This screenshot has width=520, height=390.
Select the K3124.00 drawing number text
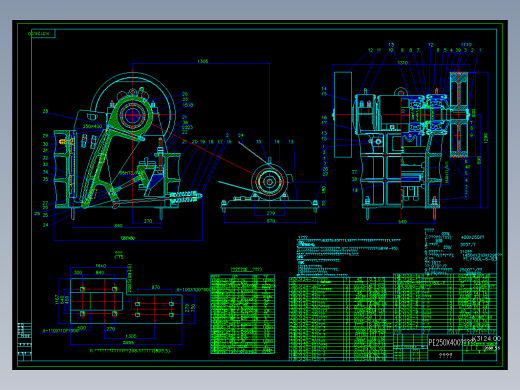click(x=487, y=339)
